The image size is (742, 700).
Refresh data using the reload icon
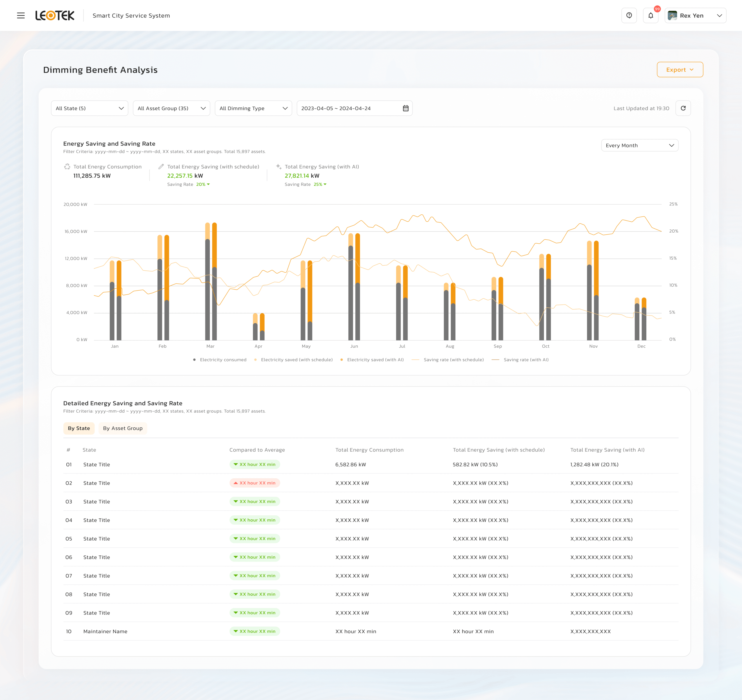coord(683,108)
